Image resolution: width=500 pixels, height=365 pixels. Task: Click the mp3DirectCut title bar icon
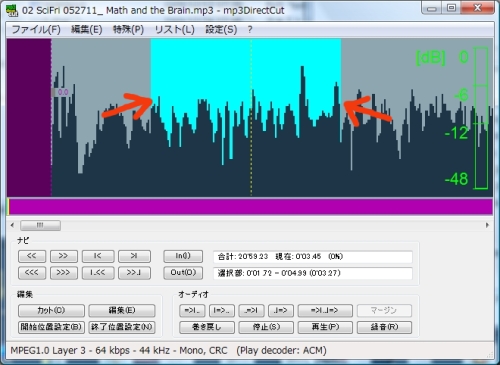[12, 10]
